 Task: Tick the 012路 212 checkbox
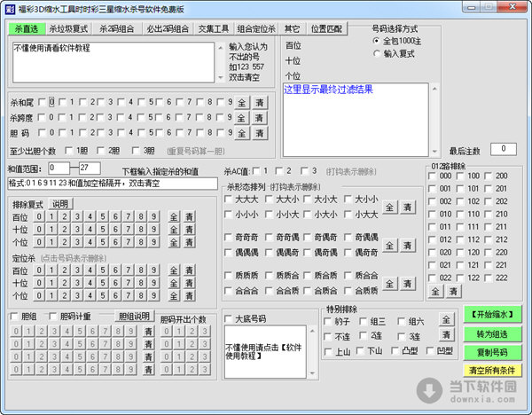489,239
